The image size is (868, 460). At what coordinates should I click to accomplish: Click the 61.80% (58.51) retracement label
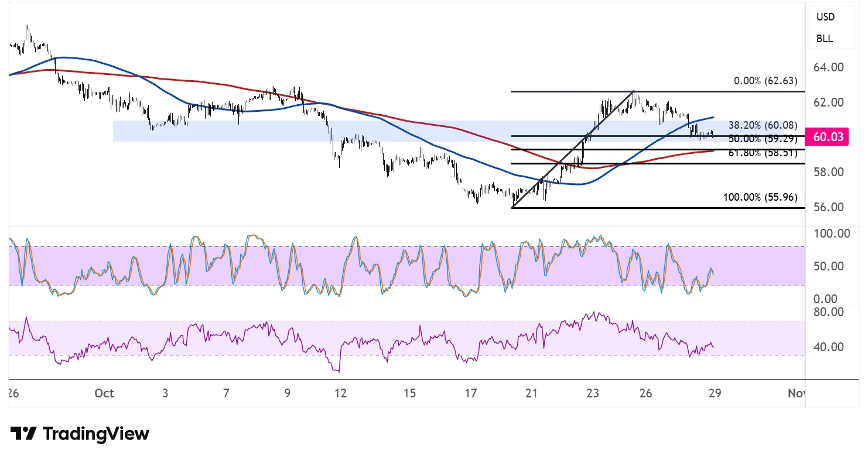763,153
